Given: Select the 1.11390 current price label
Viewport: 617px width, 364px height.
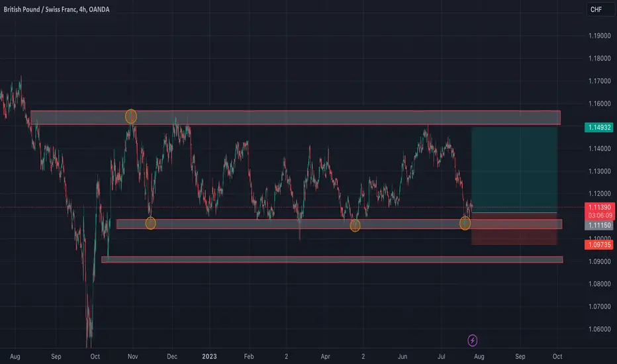Looking at the screenshot, I should (x=599, y=207).
